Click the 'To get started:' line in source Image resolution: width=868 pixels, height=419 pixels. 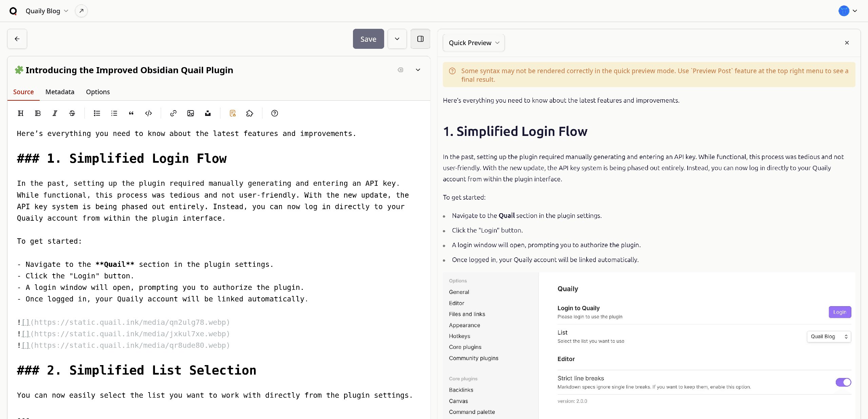(50, 241)
